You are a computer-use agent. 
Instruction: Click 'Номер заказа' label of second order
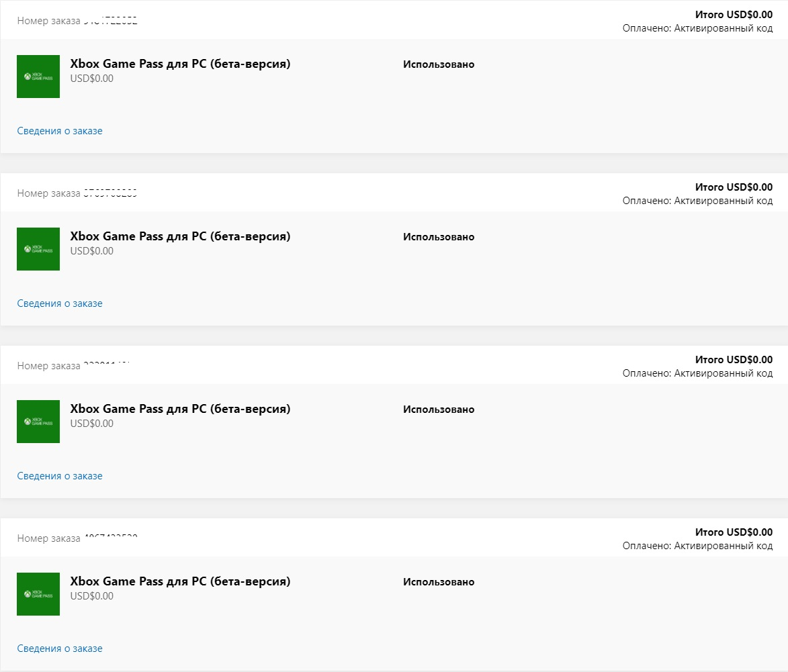(49, 193)
